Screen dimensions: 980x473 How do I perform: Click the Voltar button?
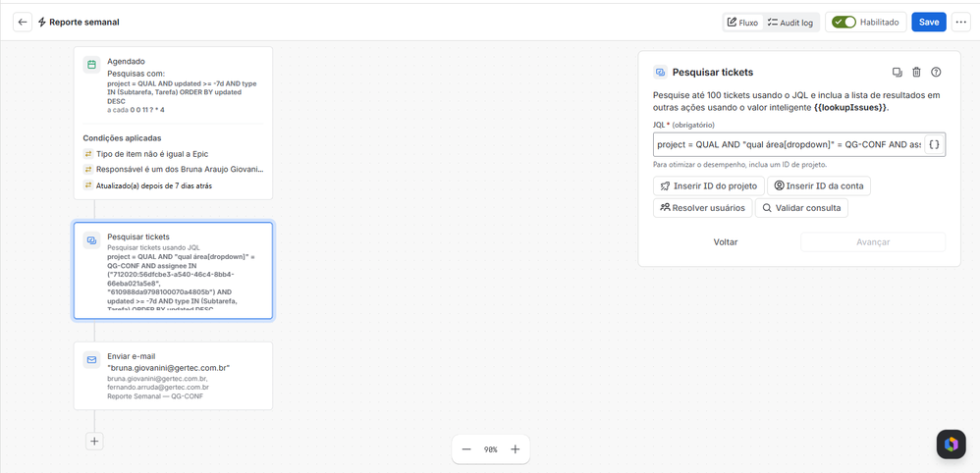[x=726, y=241]
